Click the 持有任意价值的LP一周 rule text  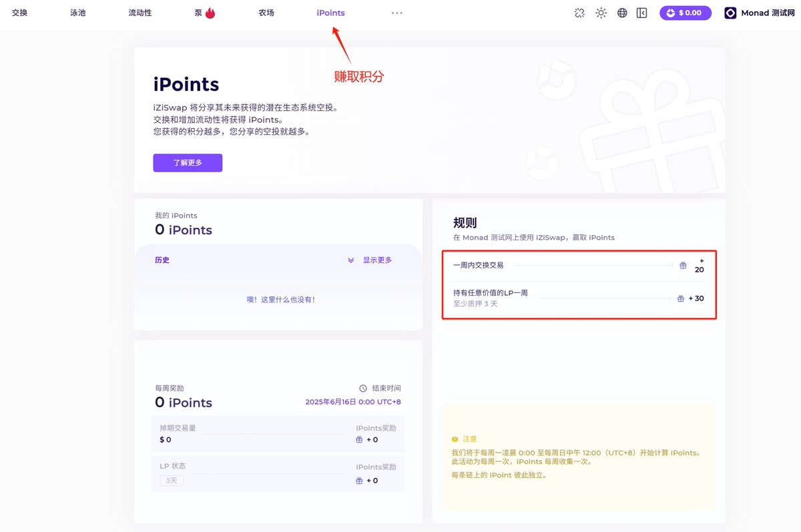[x=491, y=293]
